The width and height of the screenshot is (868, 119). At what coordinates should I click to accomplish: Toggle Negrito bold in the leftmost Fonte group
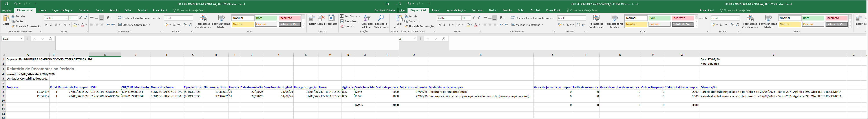[x=46, y=25]
